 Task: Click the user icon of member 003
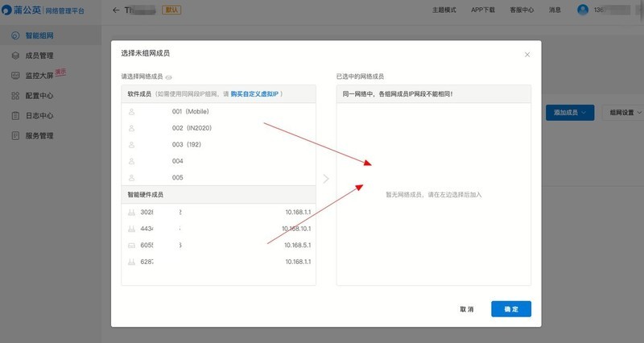[131, 145]
